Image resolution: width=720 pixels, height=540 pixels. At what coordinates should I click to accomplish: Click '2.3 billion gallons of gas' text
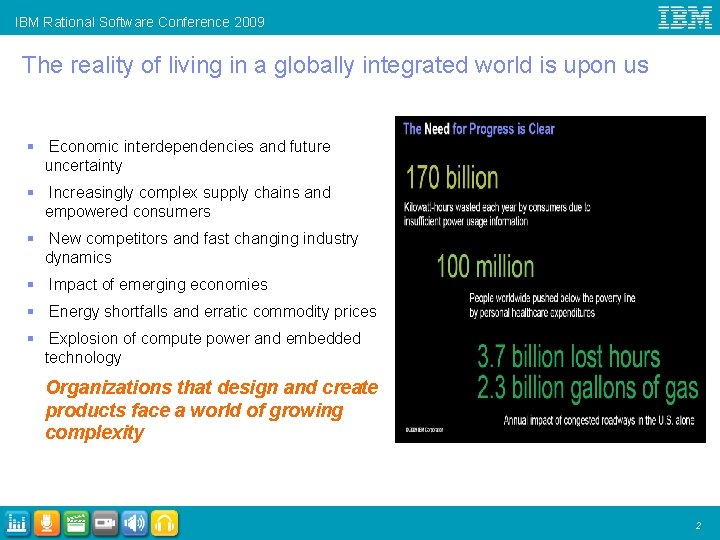(587, 388)
